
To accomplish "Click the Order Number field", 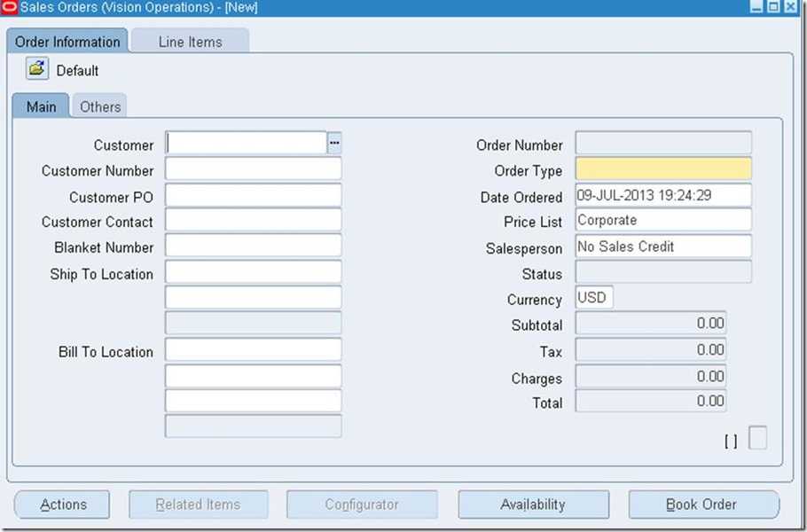I will 663,143.
